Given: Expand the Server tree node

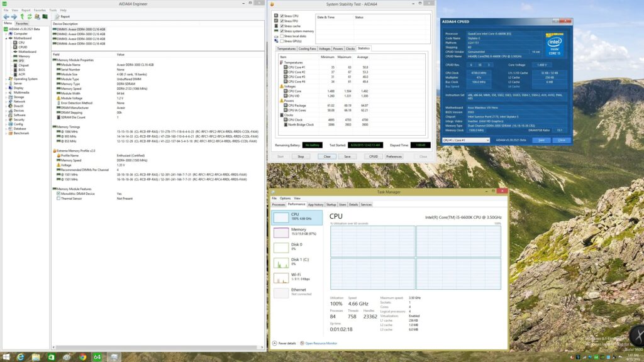Looking at the screenshot, I should (x=6, y=84).
